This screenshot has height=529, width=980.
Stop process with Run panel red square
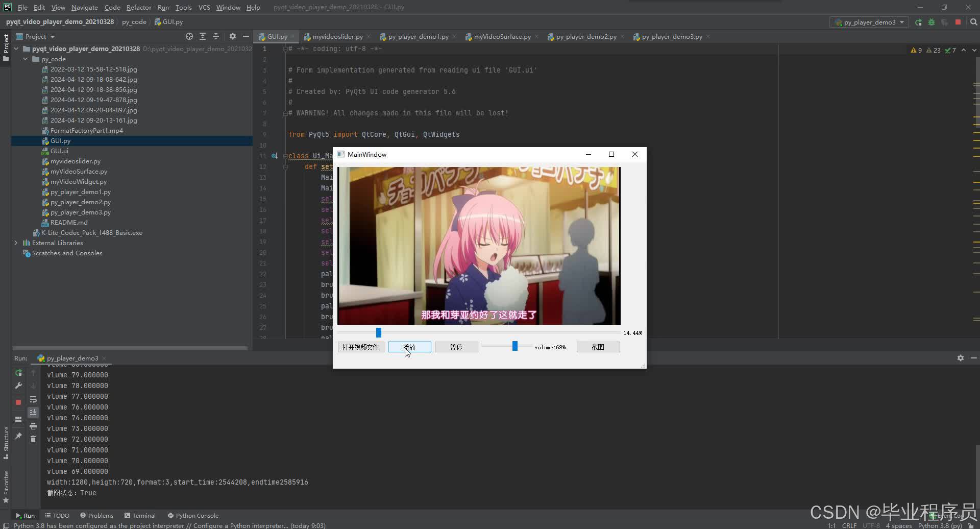(x=18, y=402)
